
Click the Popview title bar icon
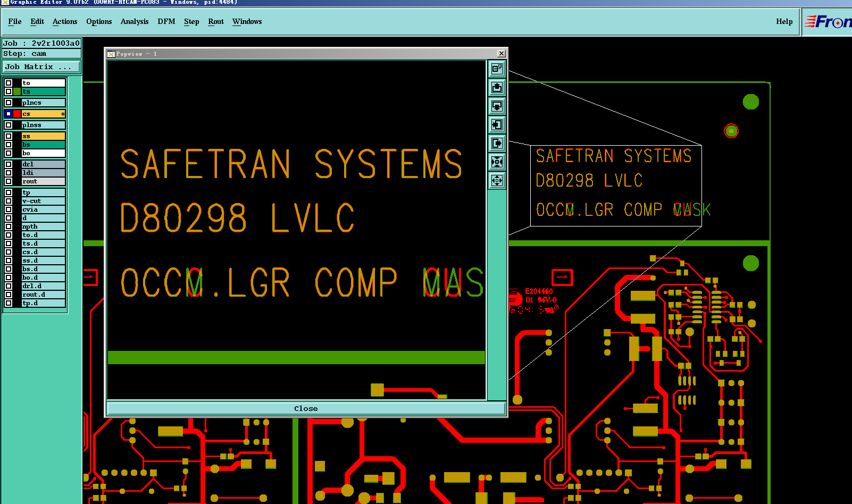[111, 54]
